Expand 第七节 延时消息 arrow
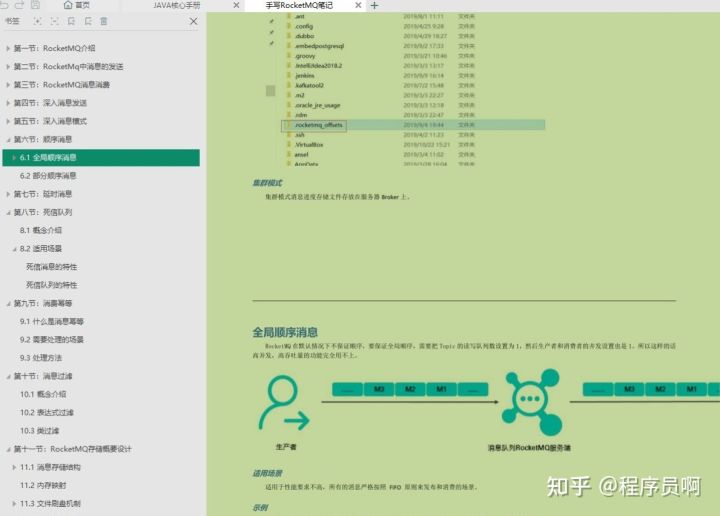 click(8, 194)
